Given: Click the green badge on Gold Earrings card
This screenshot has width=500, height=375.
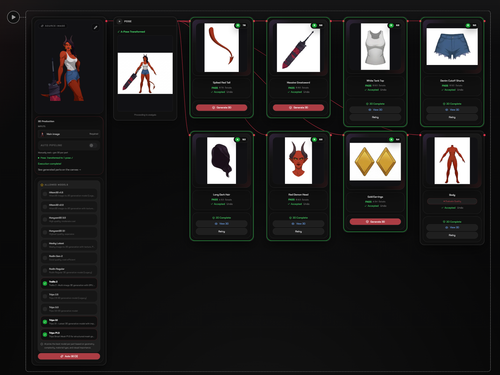Looking at the screenshot, I should pyautogui.click(x=391, y=139).
